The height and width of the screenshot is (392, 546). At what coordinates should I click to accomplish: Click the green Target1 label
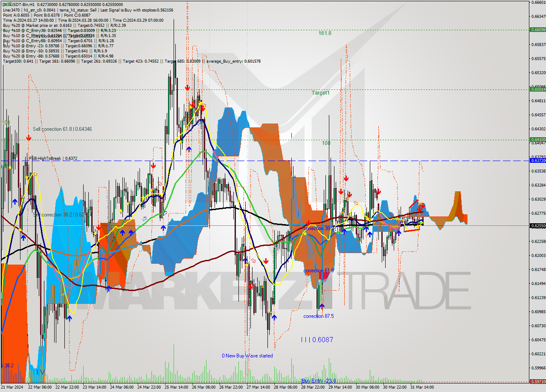[320, 92]
